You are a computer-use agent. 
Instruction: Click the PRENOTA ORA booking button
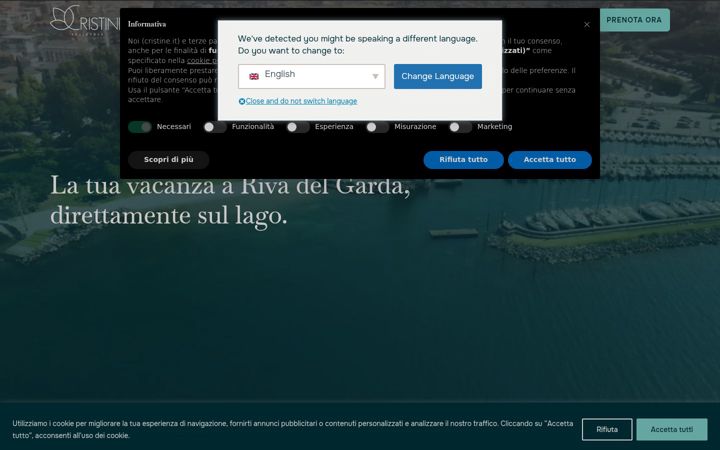click(x=634, y=20)
